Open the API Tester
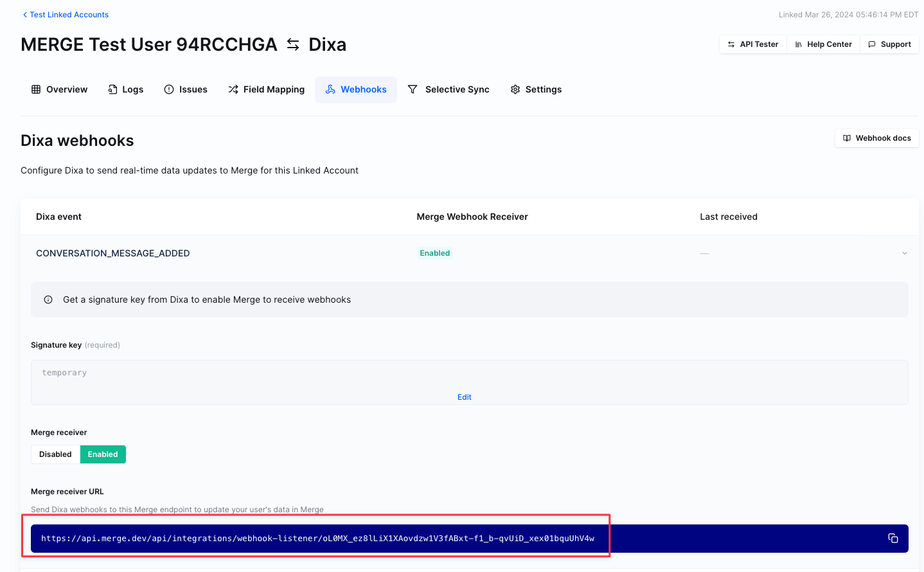This screenshot has height=572, width=924. click(753, 44)
